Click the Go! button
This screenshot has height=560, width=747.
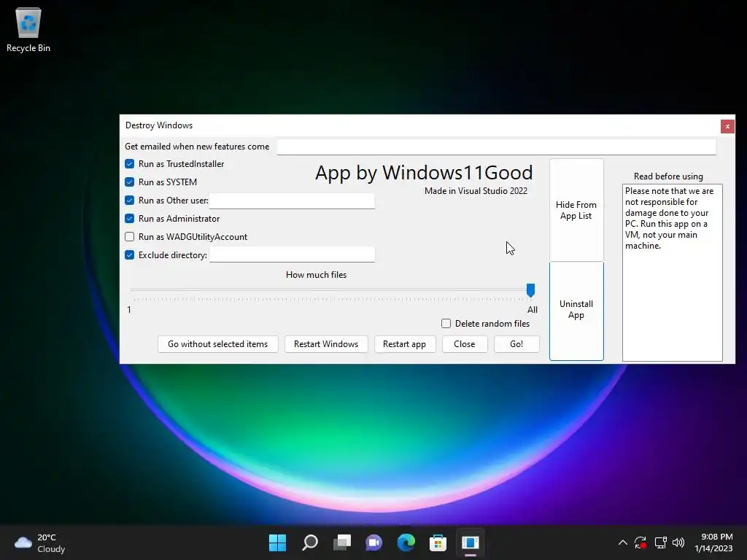pos(516,344)
